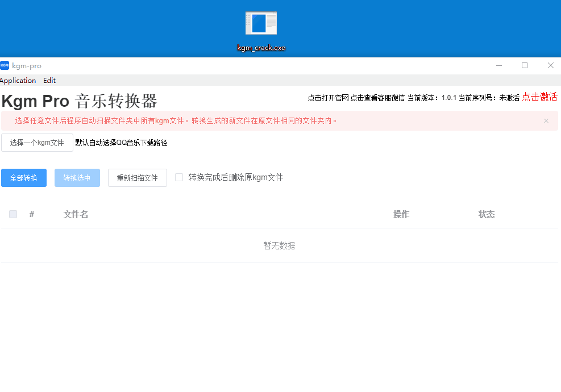This screenshot has width=561, height=392.
Task: Click the 操作 column header
Action: pyautogui.click(x=401, y=214)
